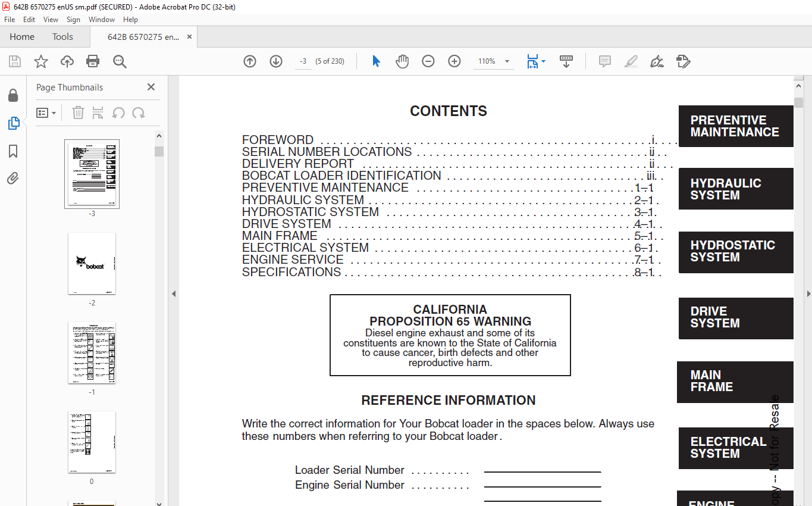This screenshot has width=812, height=506.
Task: Click the page number input field
Action: tap(303, 61)
